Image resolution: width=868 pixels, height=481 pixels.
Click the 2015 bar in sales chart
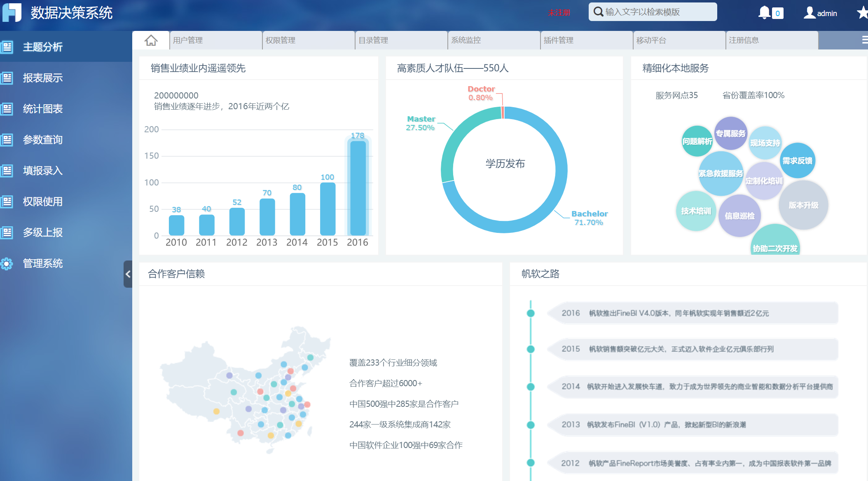pyautogui.click(x=328, y=209)
